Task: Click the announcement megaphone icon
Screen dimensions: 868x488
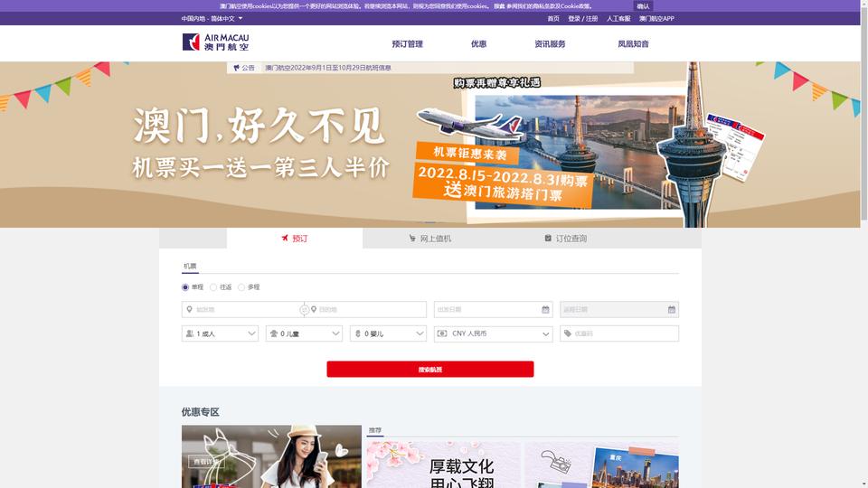Action: (x=236, y=68)
